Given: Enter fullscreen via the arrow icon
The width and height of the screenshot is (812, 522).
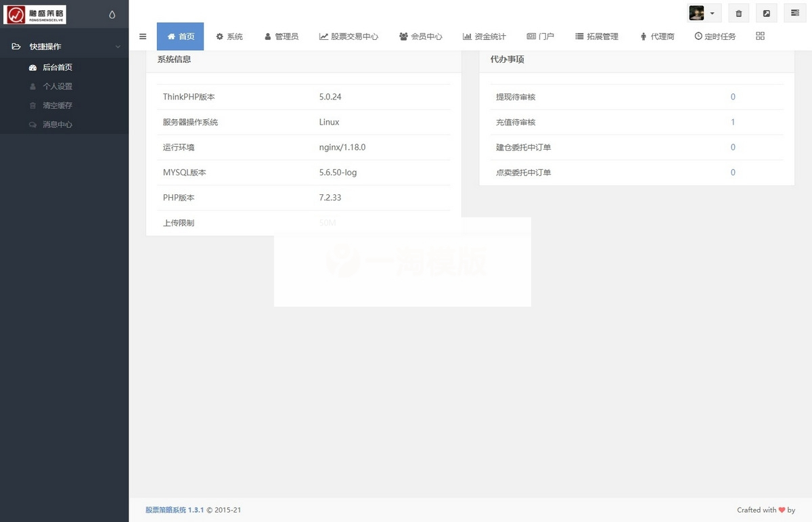Looking at the screenshot, I should (767, 13).
